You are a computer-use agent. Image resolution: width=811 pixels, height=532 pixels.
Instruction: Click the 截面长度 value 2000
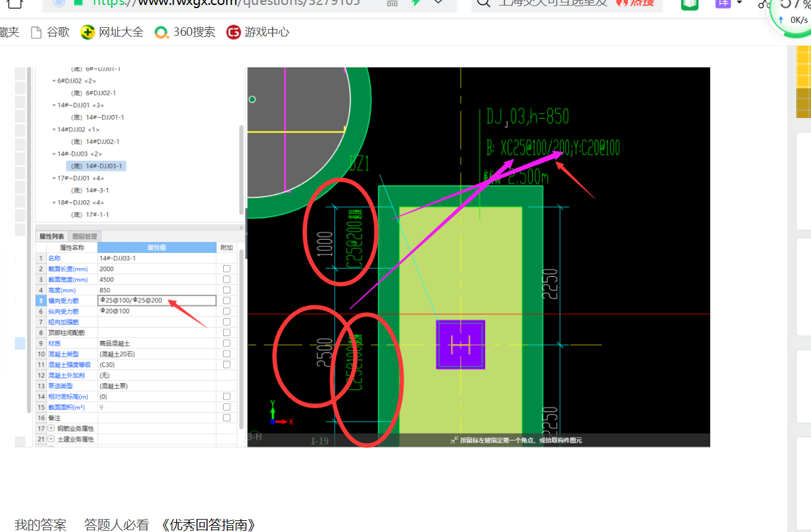(106, 269)
